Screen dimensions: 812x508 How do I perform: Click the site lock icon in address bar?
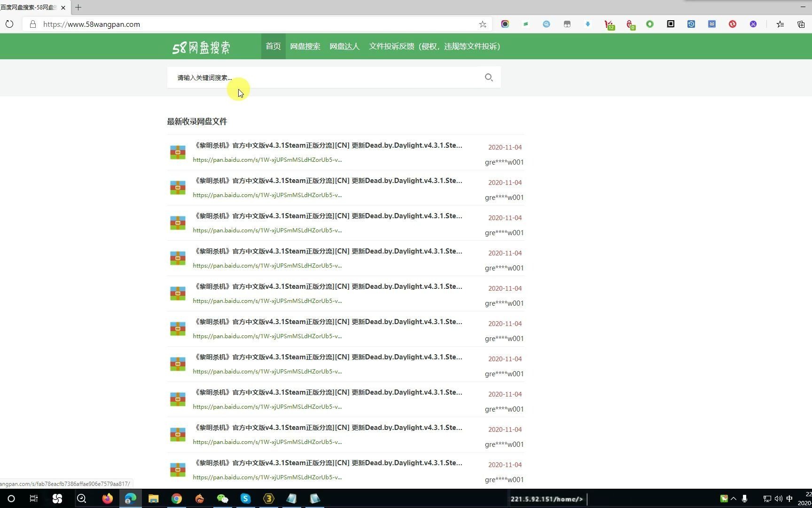pyautogui.click(x=33, y=24)
